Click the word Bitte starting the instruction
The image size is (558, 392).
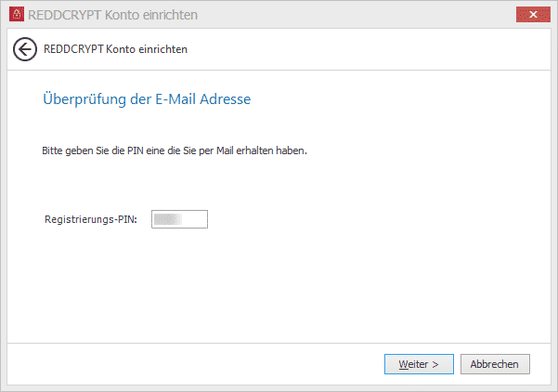point(52,150)
